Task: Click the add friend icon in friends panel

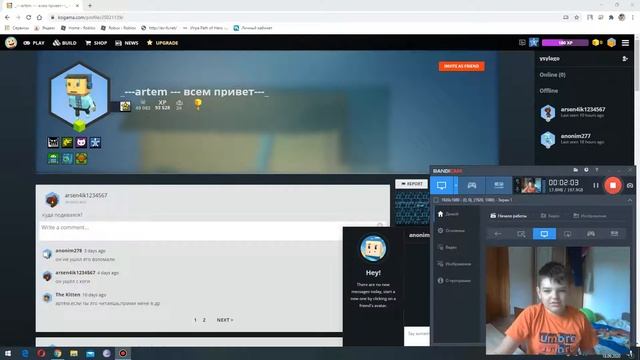Action: tap(625, 59)
